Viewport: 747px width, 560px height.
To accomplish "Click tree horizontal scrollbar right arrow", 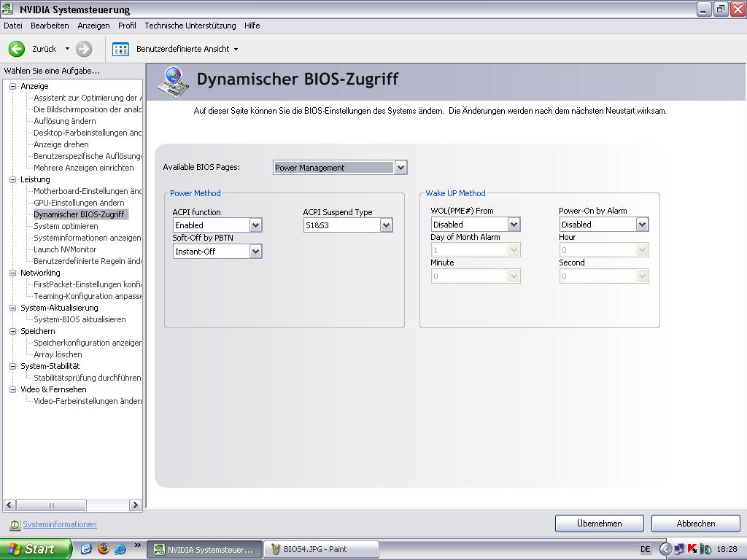I will tap(135, 505).
